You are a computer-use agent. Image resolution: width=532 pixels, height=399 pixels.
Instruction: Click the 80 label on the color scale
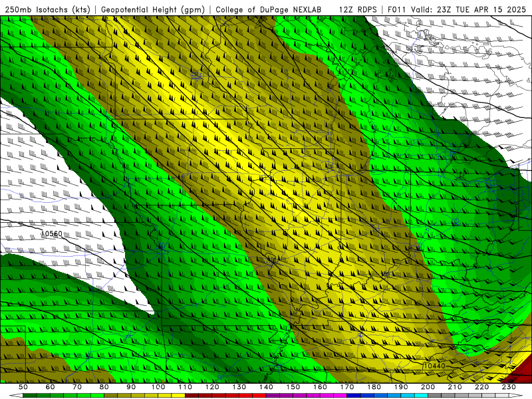pyautogui.click(x=104, y=387)
